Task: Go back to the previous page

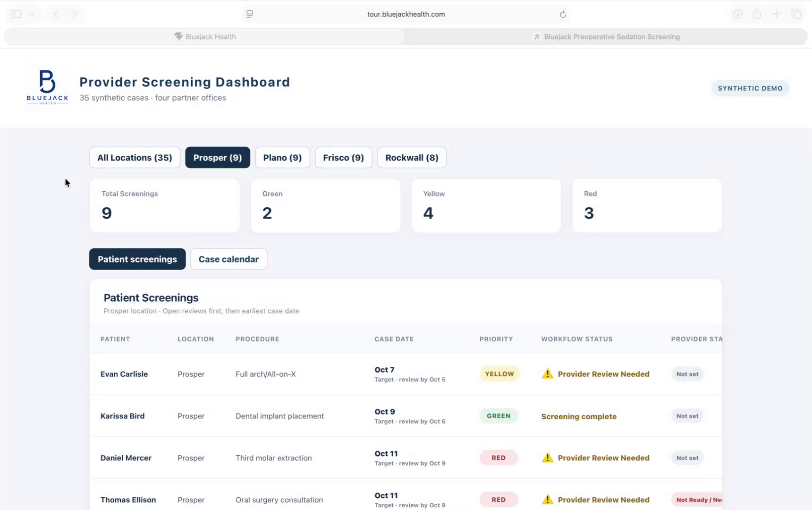Action: click(56, 14)
